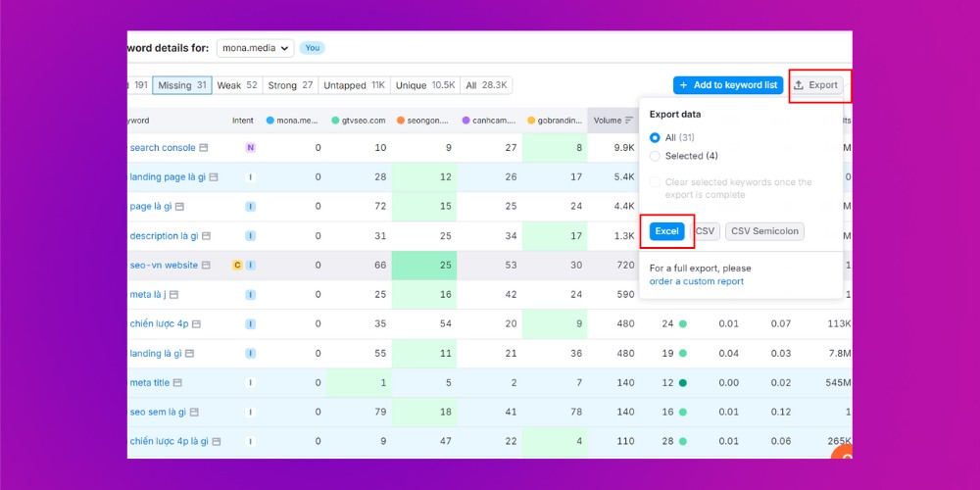Switch to the All 28.3K tab
This screenshot has height=490, width=980.
click(x=486, y=85)
